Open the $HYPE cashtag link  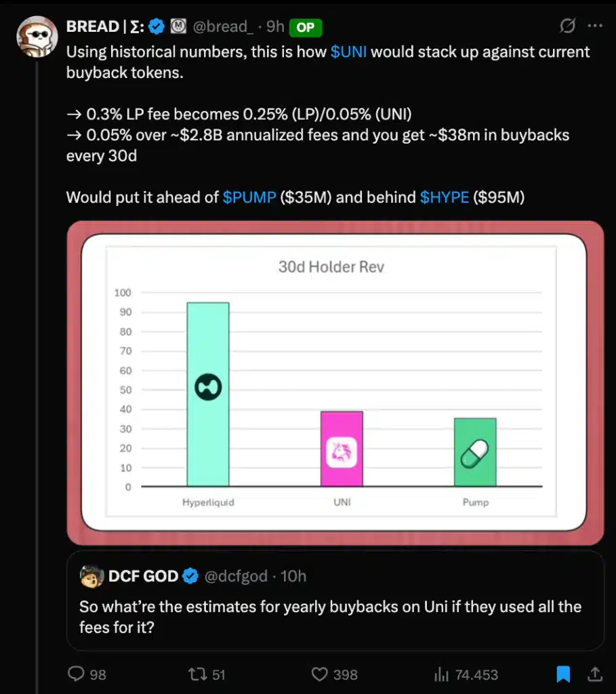pyautogui.click(x=445, y=197)
